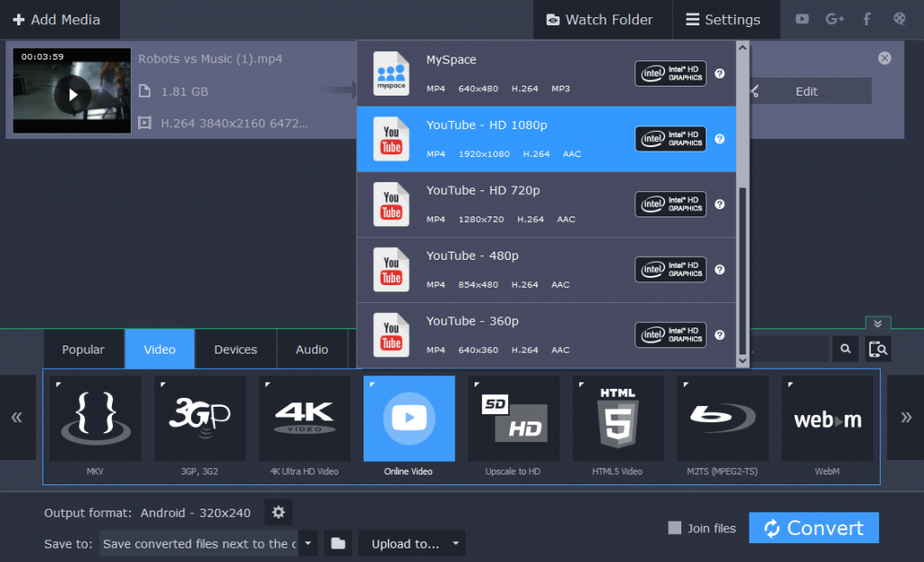924x562 pixels.
Task: Switch to the Audio tab
Action: point(311,349)
